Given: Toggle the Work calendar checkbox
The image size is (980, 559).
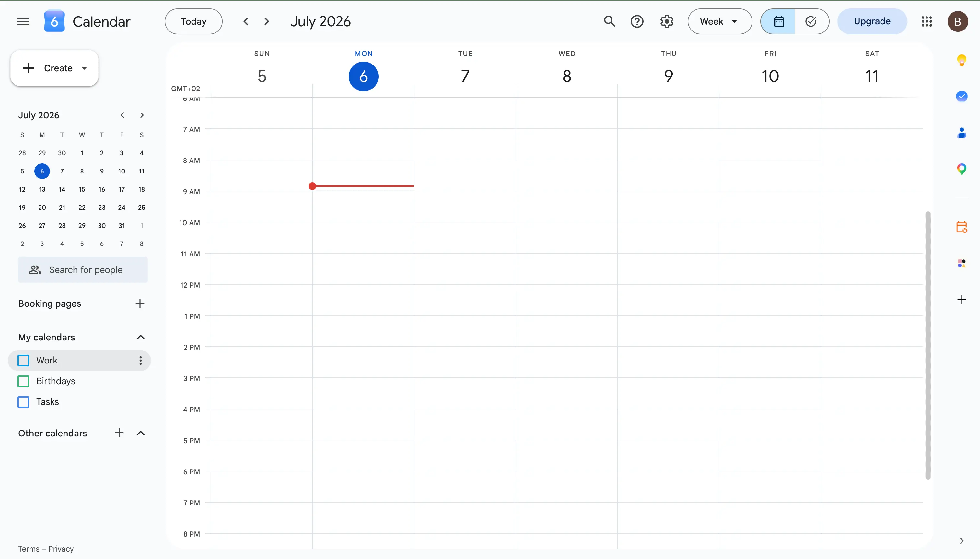Looking at the screenshot, I should [23, 361].
